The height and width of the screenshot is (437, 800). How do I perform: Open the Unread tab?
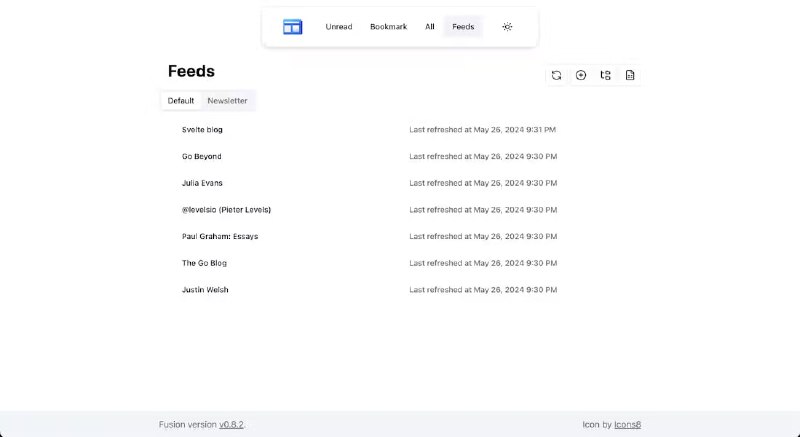click(339, 27)
